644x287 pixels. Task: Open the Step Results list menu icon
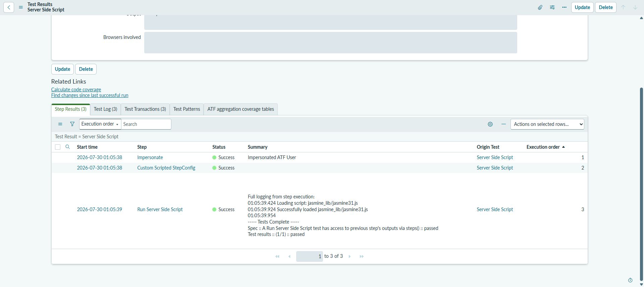[x=60, y=124]
